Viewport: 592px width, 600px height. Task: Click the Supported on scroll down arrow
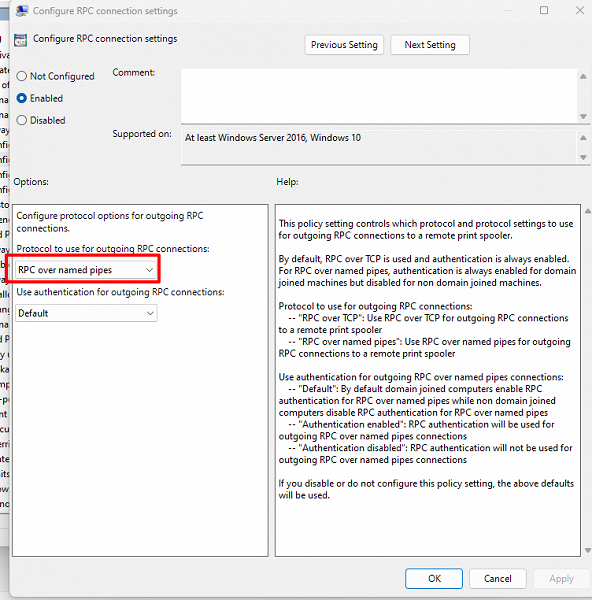583,157
